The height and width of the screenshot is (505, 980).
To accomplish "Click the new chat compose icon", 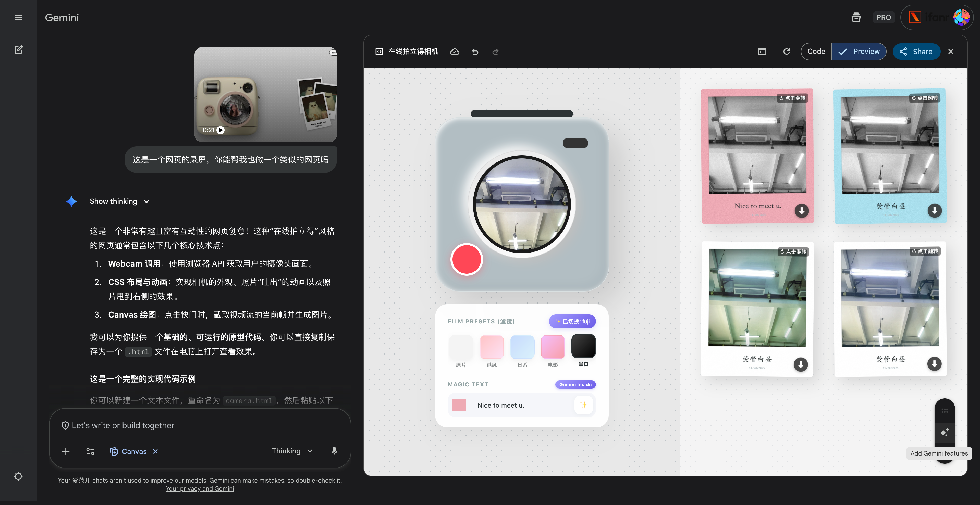I will tap(18, 50).
